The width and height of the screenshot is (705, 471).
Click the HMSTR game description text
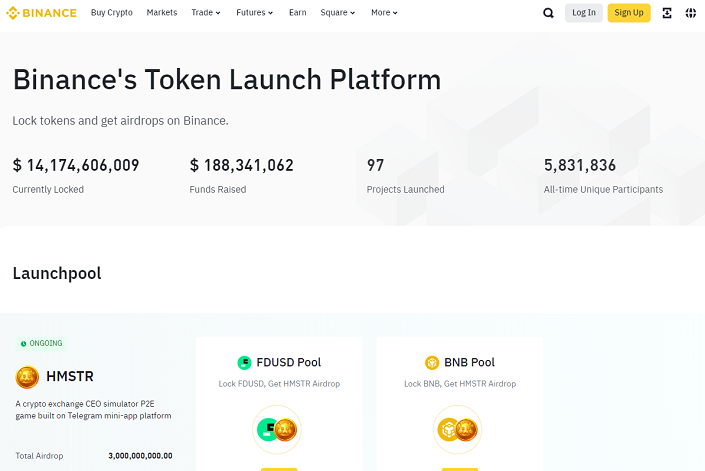click(x=94, y=410)
